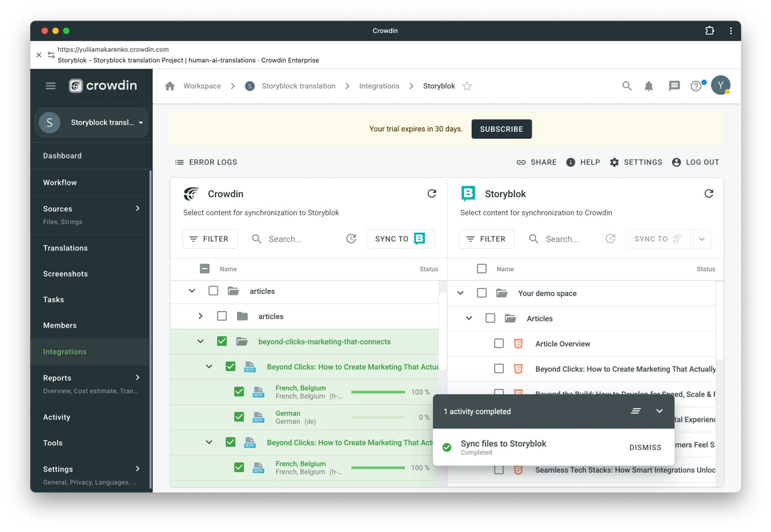
Task: Open the search magnifier in the header
Action: pyautogui.click(x=626, y=86)
